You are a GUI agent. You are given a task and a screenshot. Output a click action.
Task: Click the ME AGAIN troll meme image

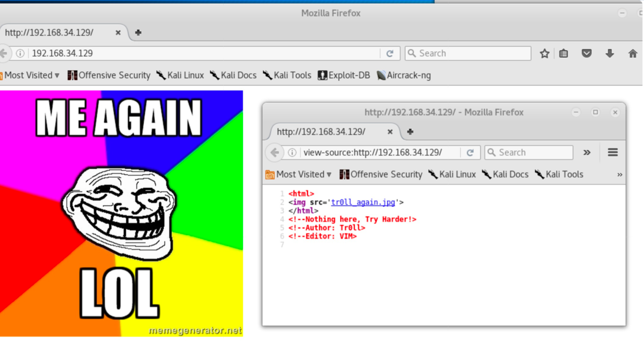[x=122, y=214]
